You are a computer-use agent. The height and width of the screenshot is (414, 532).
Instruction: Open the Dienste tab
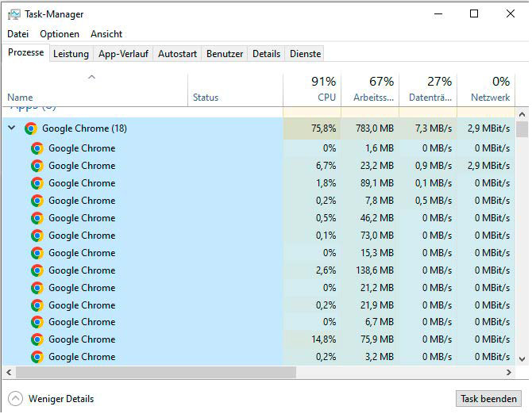[305, 54]
